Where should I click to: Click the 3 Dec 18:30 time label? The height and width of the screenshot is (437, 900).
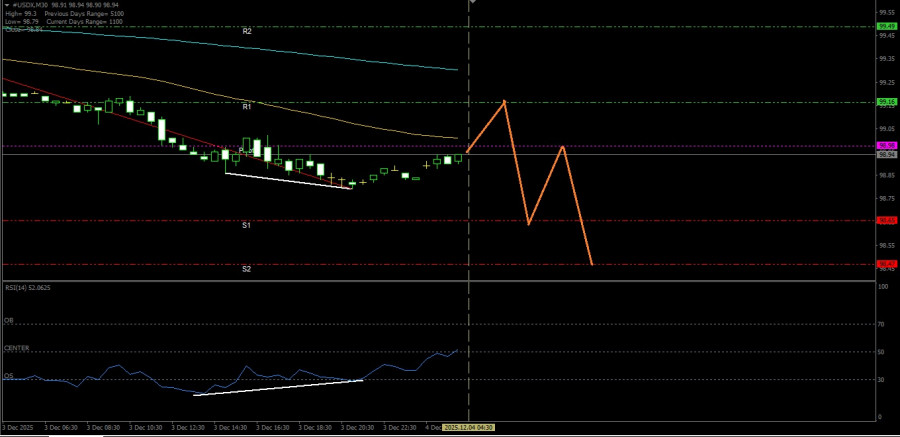pos(315,428)
